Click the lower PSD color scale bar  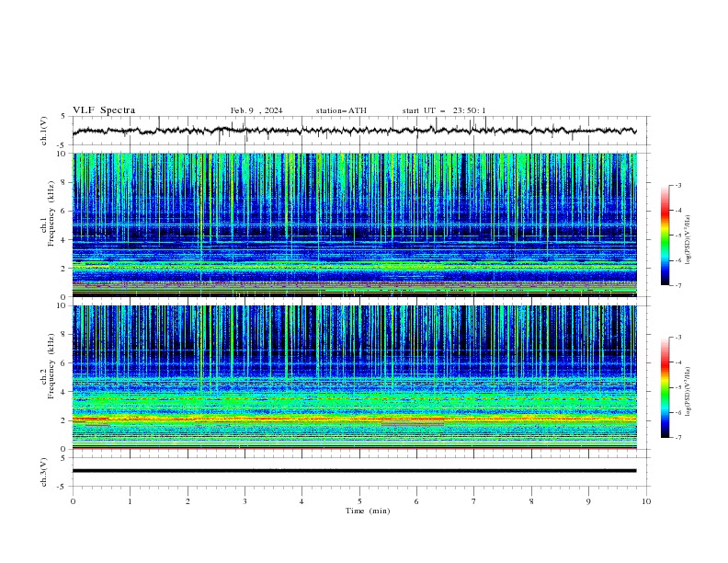pos(665,387)
